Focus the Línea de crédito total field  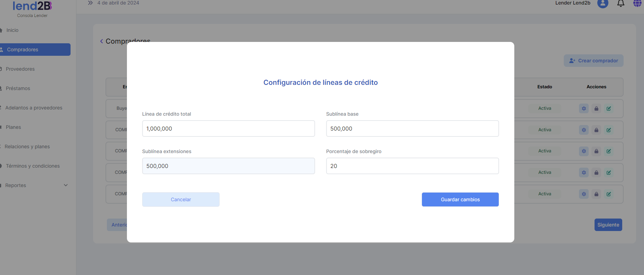tap(228, 128)
